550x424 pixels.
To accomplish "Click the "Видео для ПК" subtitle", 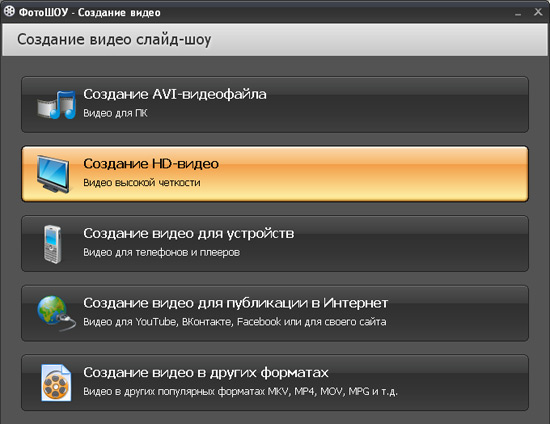I will pyautogui.click(x=115, y=113).
